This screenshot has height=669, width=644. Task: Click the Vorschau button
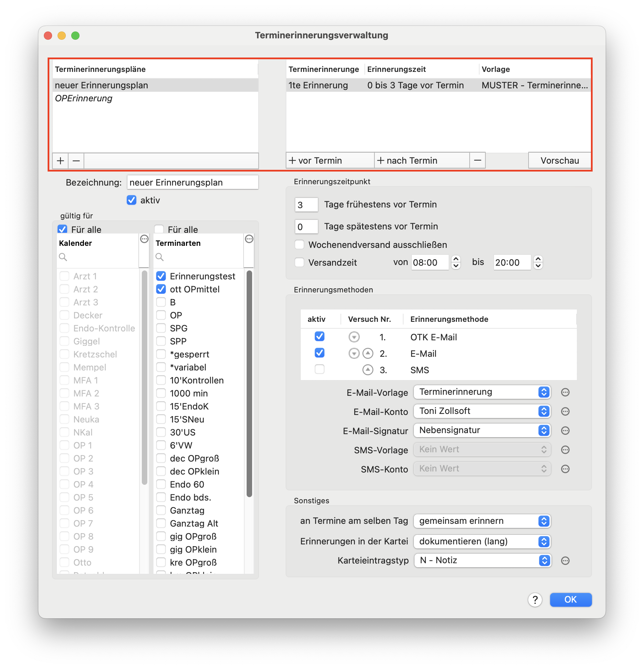point(560,161)
